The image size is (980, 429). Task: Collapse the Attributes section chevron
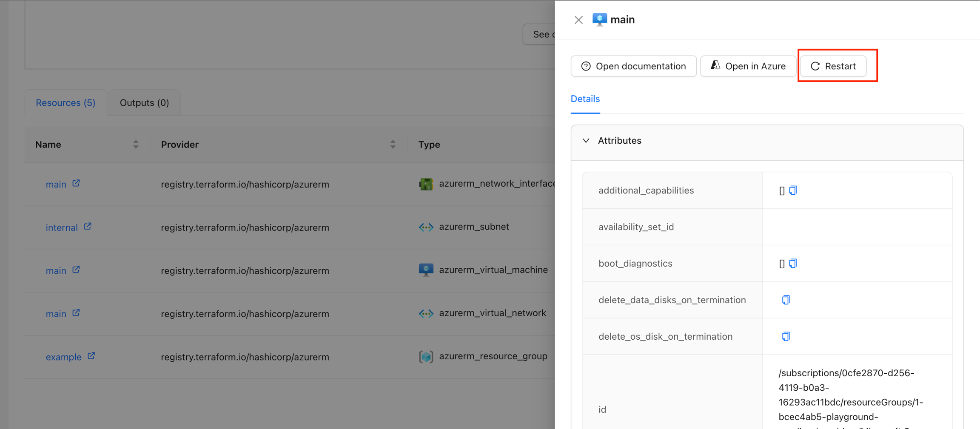[x=586, y=141]
